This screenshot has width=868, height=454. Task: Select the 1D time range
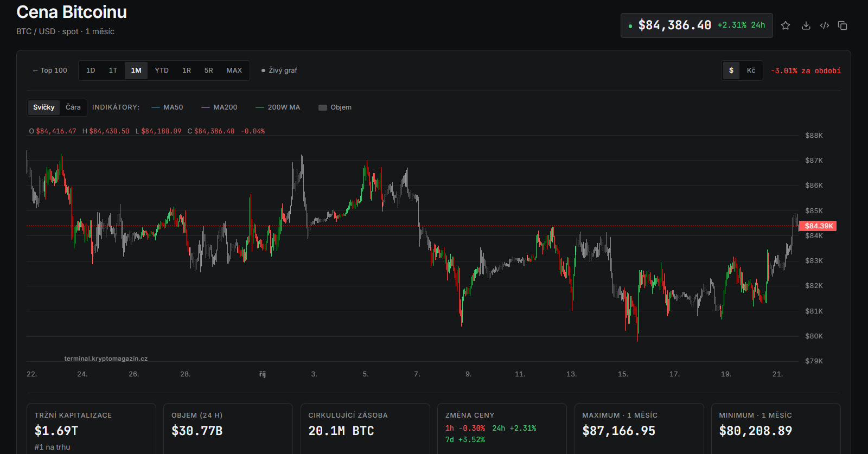click(x=91, y=71)
